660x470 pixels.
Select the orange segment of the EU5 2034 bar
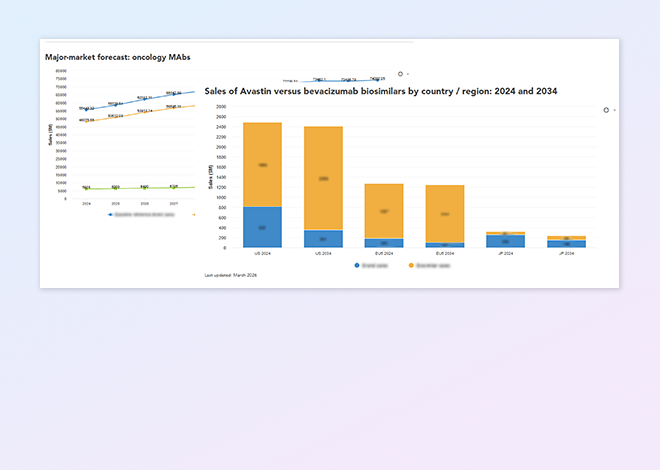click(445, 214)
